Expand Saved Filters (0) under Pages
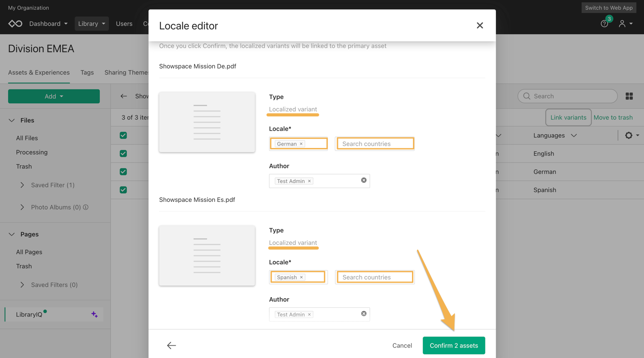 22,285
